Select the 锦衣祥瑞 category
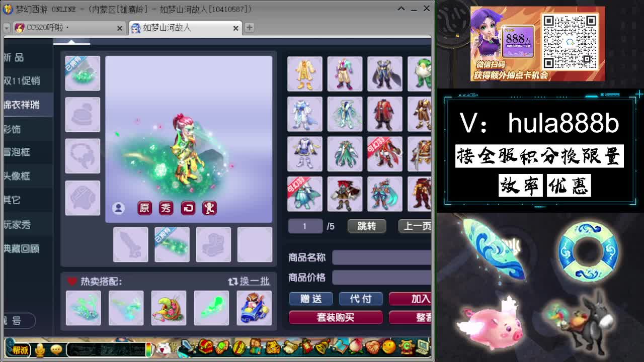Screen dimensions: 644x362 click(x=28, y=105)
